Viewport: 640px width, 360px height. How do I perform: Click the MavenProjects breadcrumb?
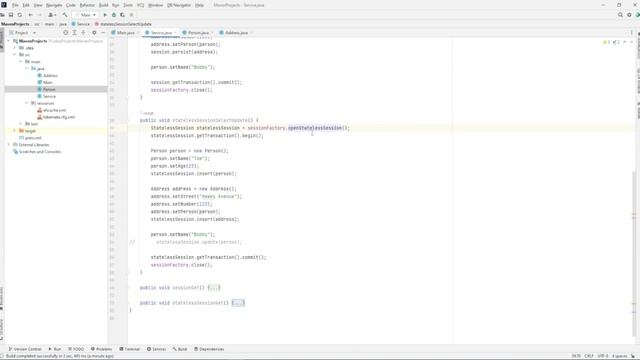pyautogui.click(x=15, y=24)
